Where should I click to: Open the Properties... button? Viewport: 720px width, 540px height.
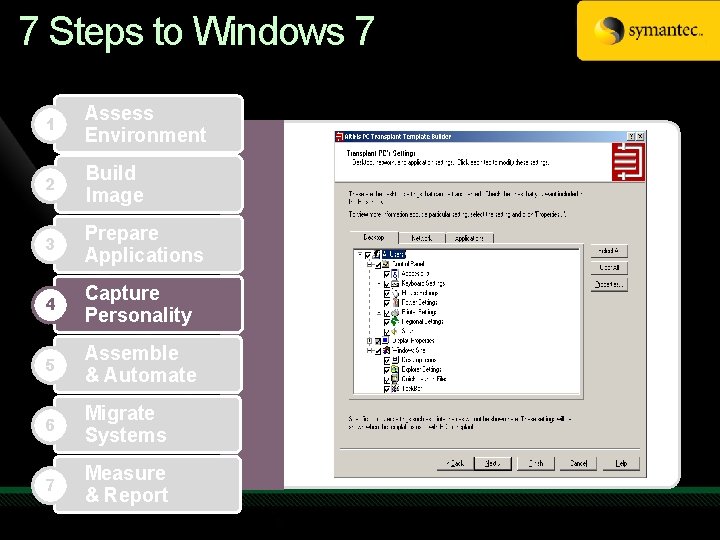pyautogui.click(x=609, y=284)
